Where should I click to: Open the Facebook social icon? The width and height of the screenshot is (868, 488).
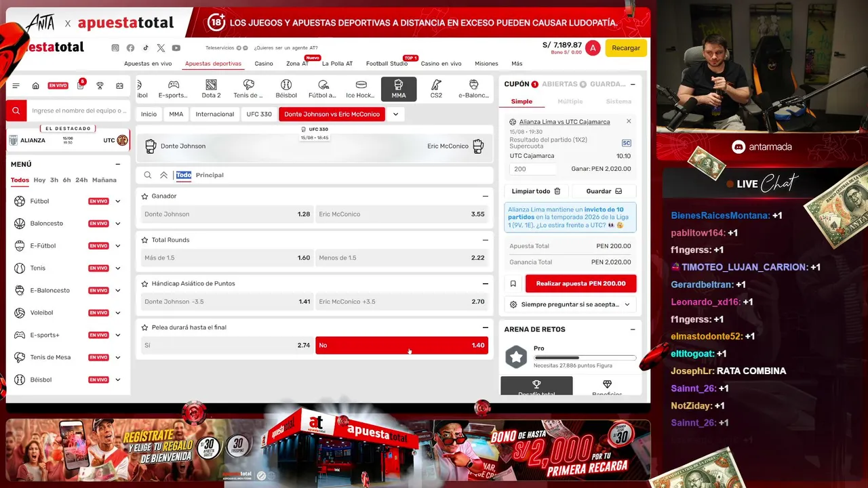pyautogui.click(x=130, y=48)
